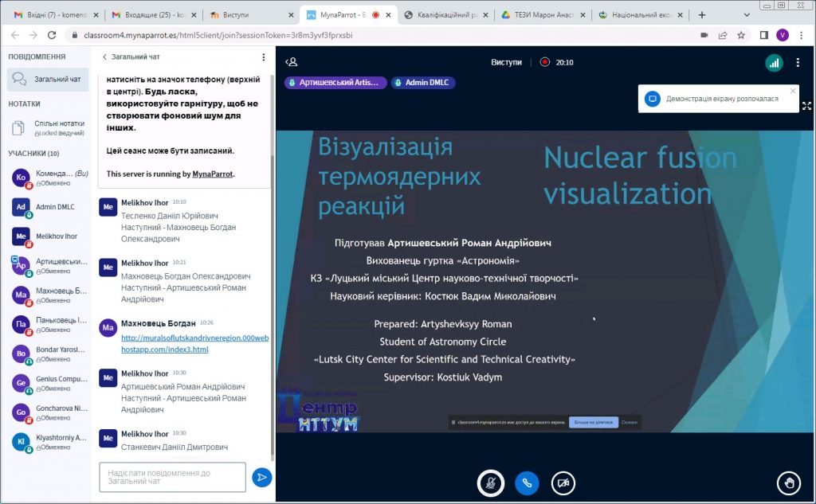The width and height of the screenshot is (816, 504).
Task: Open chat options three-dot menu
Action: (x=264, y=57)
